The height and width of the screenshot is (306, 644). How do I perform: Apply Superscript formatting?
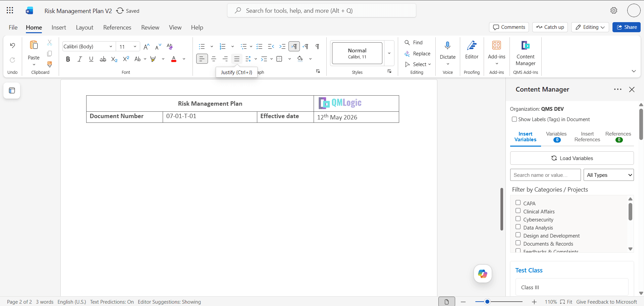pyautogui.click(x=126, y=59)
